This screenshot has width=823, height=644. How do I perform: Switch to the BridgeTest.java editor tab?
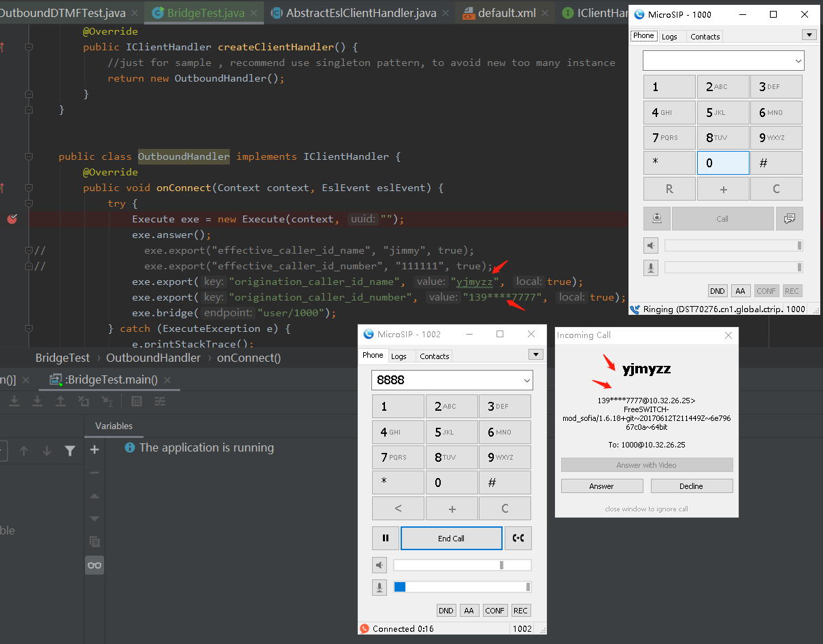click(205, 12)
